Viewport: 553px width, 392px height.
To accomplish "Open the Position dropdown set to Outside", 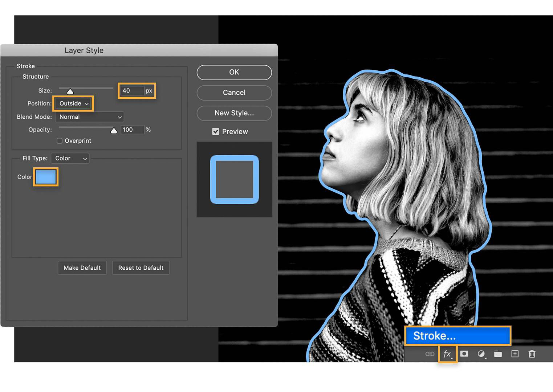I will coord(73,103).
